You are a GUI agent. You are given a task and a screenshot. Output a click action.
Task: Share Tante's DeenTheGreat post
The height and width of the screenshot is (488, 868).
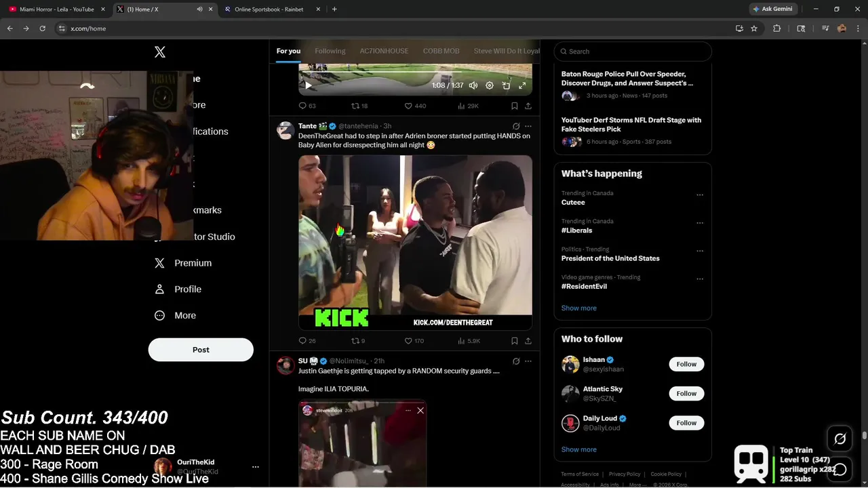tap(528, 341)
